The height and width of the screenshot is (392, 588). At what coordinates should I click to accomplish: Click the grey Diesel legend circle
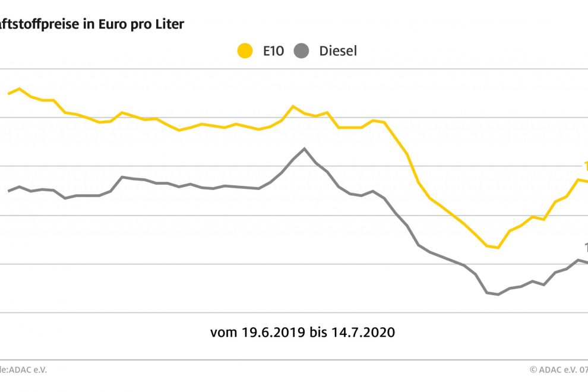tap(302, 51)
